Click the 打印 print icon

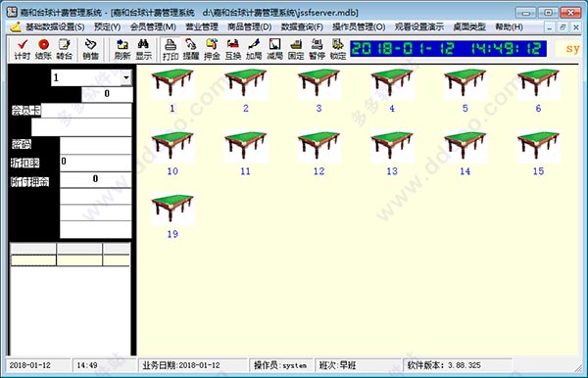point(171,49)
